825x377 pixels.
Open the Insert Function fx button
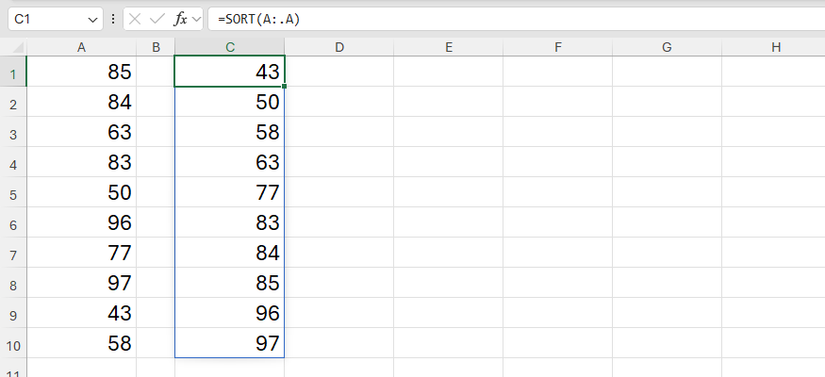(180, 19)
